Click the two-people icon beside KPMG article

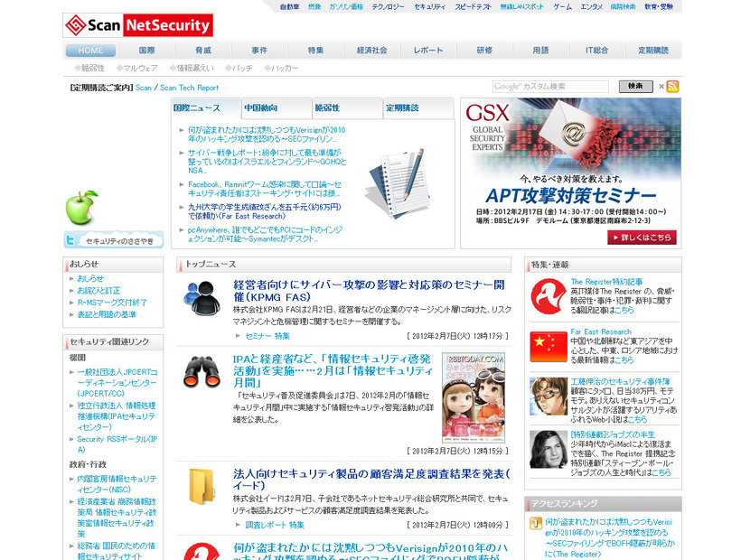coord(202,297)
